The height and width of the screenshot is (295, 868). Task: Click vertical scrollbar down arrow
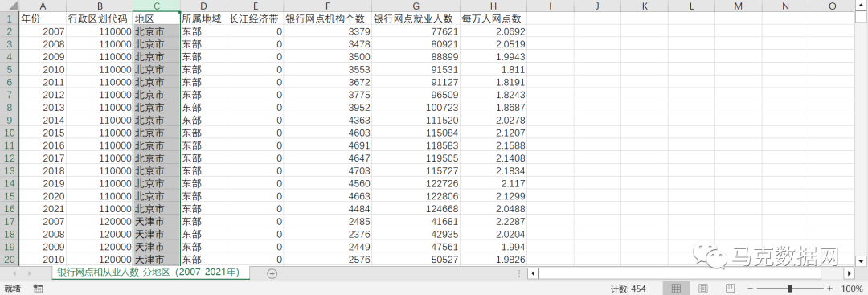861,260
